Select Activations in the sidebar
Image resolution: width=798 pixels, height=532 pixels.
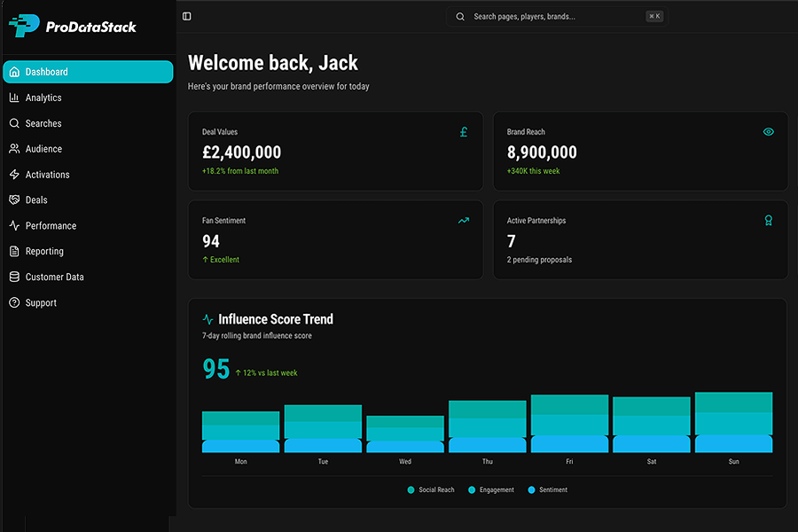pyautogui.click(x=47, y=175)
